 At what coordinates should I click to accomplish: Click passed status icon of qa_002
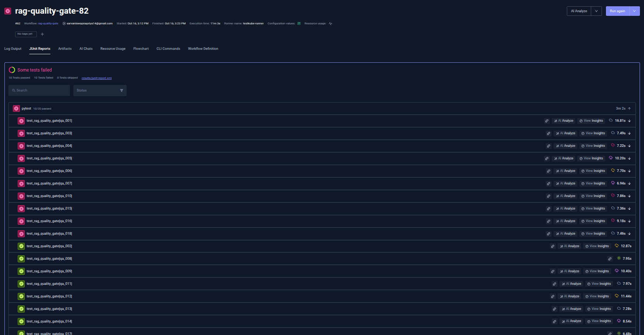tap(21, 246)
